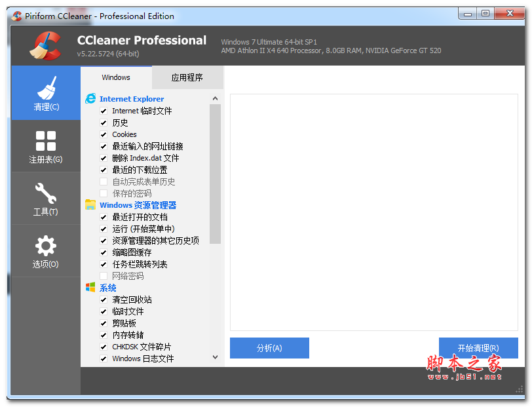Toggle CHKDSK 文件碎片 checkbox
This screenshot has height=407, width=532.
pyautogui.click(x=104, y=347)
